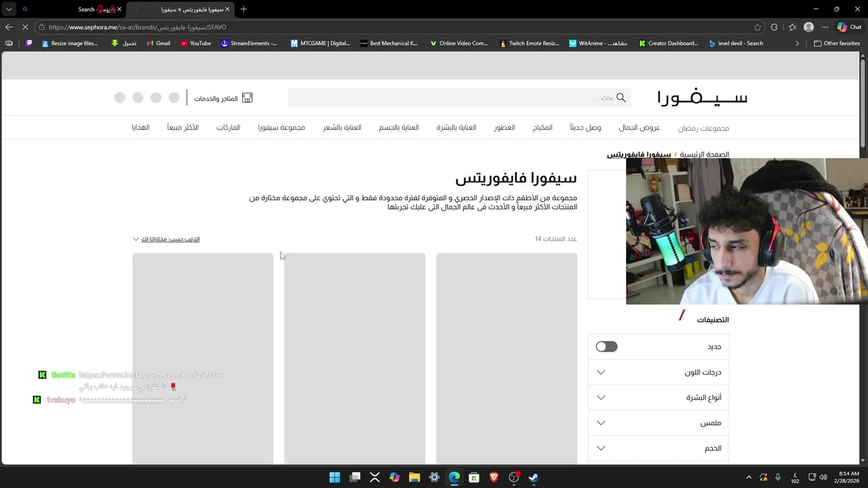Open Settings gear in taskbar
Screen dimensions: 868x488
[x=435, y=478]
